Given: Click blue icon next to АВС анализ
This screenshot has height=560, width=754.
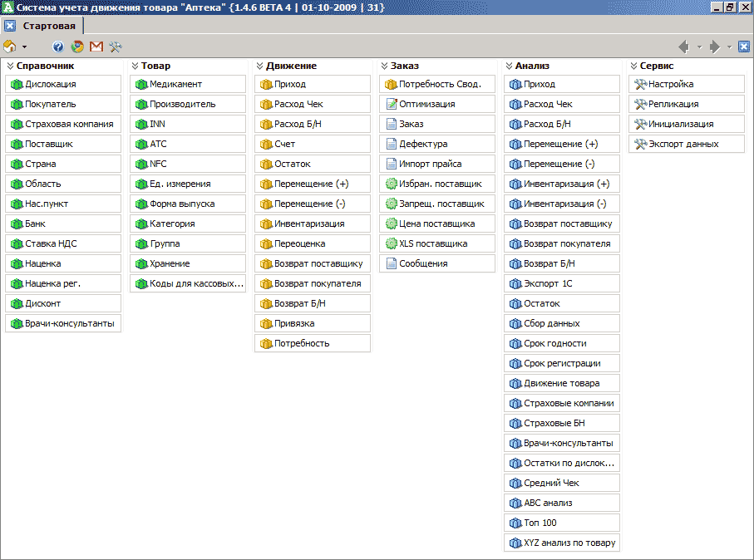Looking at the screenshot, I should tap(515, 504).
